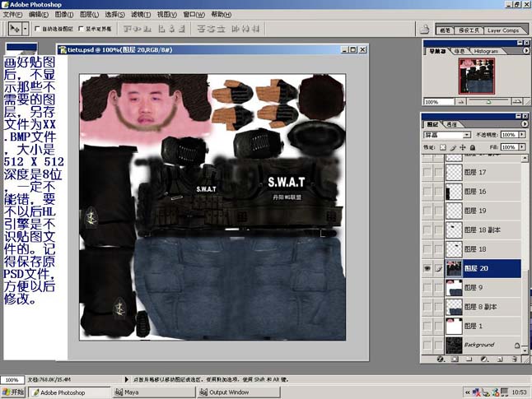Screen dimensions: 532x399
Task: Open the Layers palette flyout menu arrow
Action: click(525, 124)
